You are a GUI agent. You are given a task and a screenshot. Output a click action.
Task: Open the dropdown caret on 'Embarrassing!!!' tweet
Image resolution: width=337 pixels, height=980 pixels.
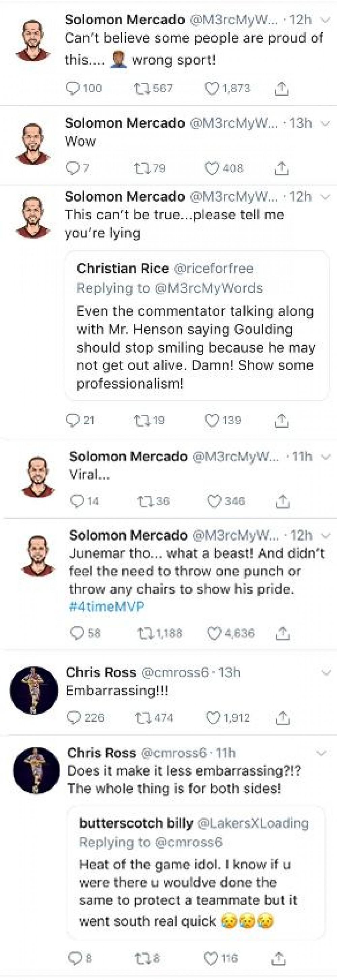[326, 673]
